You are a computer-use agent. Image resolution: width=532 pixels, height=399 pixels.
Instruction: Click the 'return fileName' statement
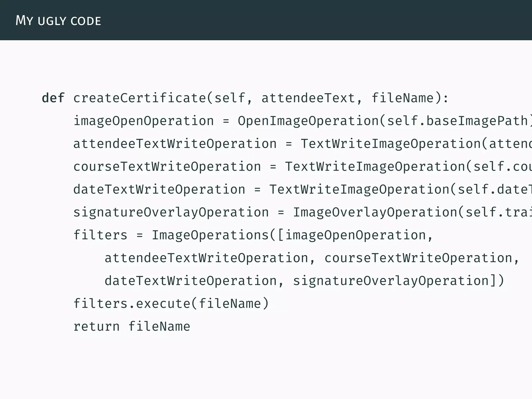(132, 327)
